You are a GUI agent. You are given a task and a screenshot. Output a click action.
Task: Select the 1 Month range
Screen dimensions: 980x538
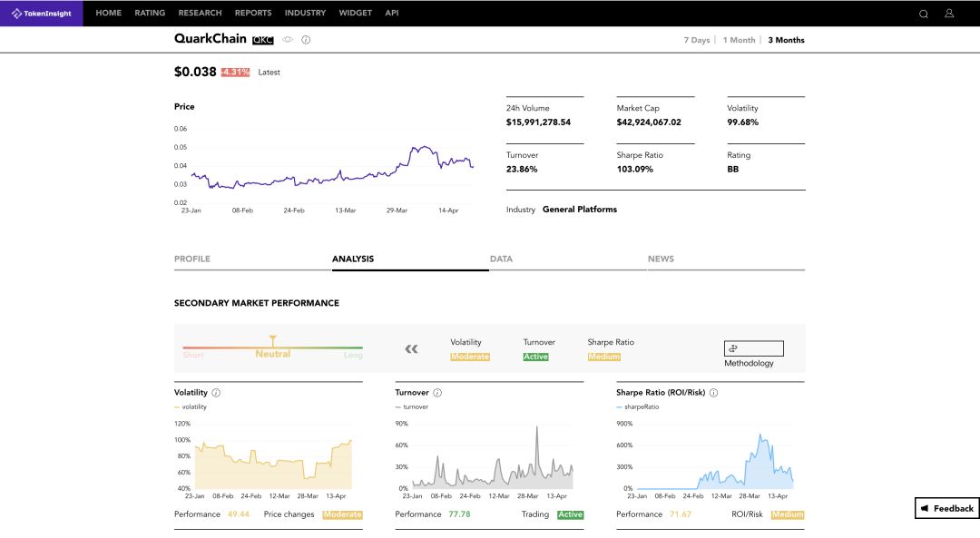click(739, 40)
